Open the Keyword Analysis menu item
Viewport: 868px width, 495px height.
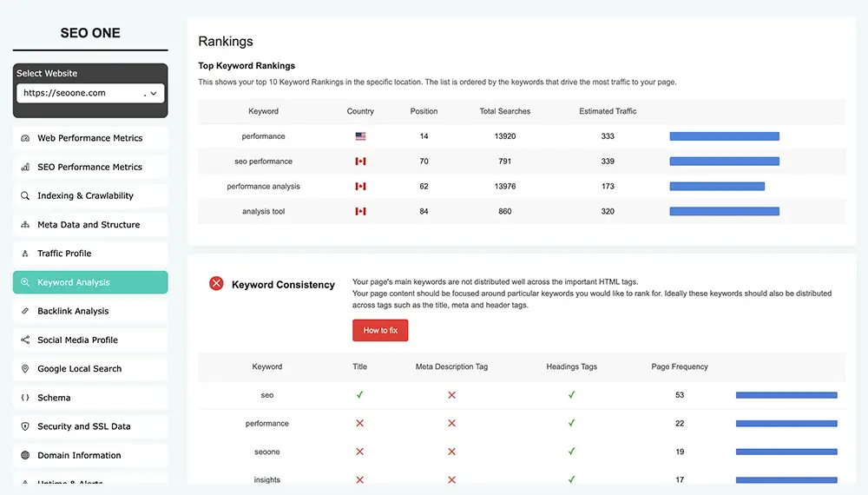90,282
